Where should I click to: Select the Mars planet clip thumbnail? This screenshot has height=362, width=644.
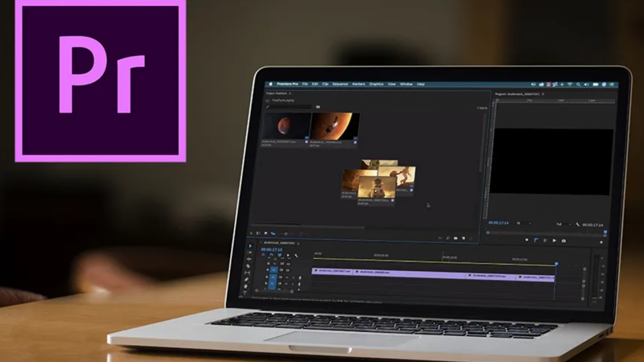point(286,126)
